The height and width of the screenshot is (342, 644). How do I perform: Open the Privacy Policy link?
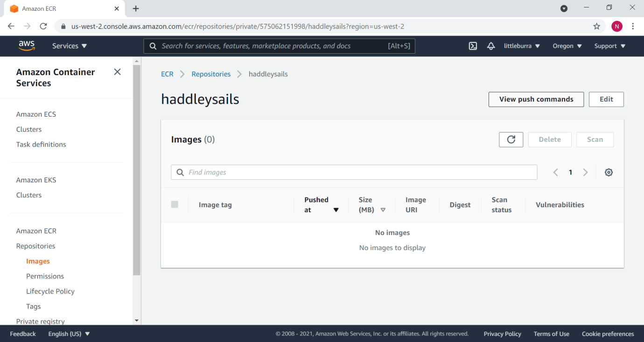tap(503, 334)
